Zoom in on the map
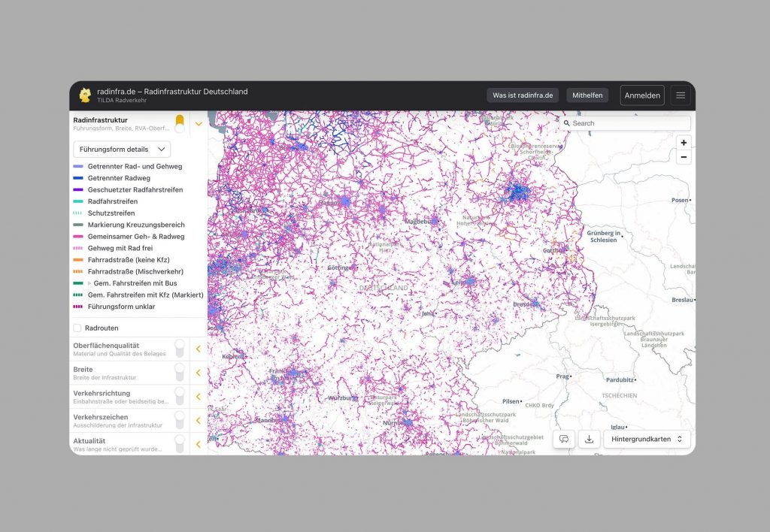This screenshot has height=532, width=770. click(683, 143)
